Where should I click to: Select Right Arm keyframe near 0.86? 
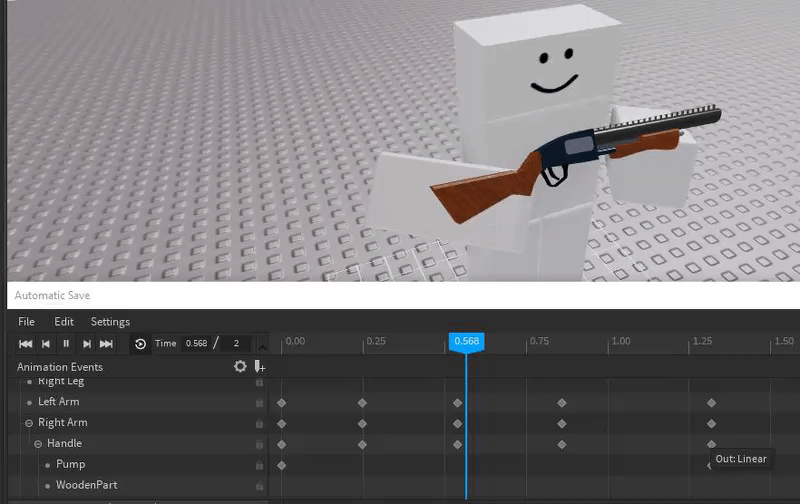click(x=562, y=424)
